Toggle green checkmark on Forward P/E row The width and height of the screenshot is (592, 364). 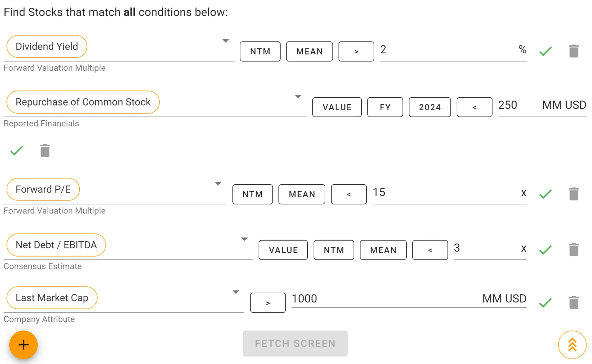(545, 194)
